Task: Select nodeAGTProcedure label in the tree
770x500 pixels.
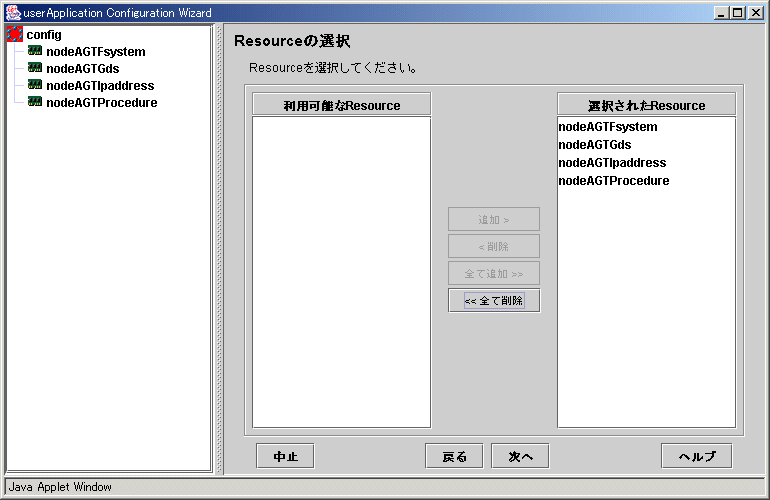Action: click(102, 103)
